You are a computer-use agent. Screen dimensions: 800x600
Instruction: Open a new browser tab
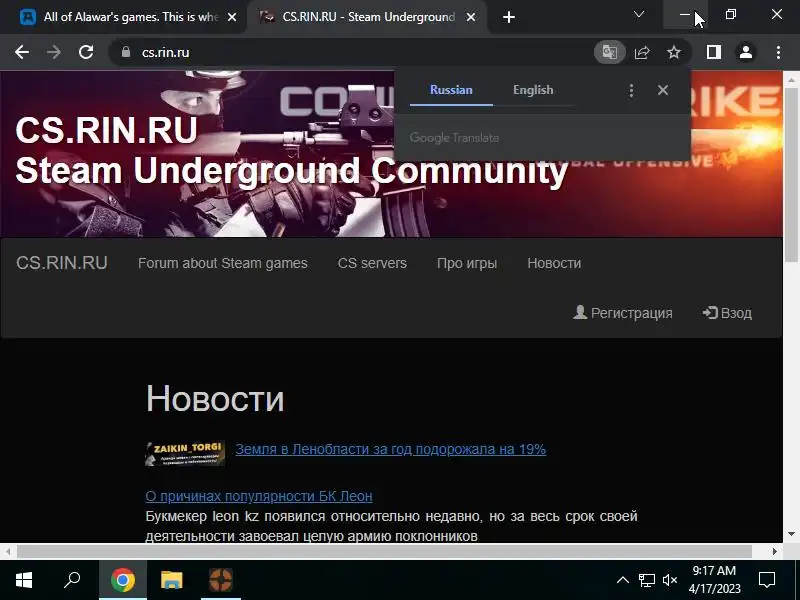(x=509, y=17)
